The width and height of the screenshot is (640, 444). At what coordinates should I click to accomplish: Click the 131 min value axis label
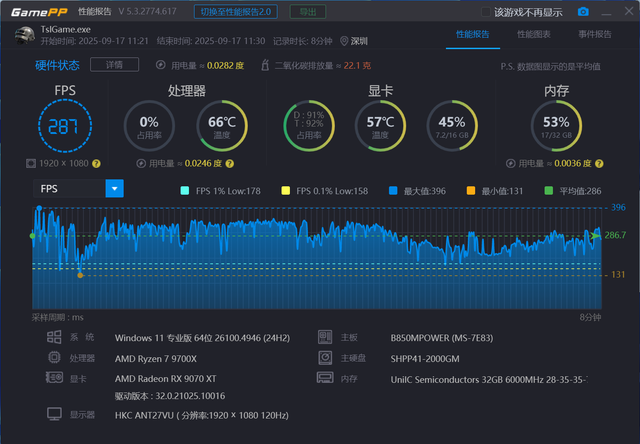coord(618,275)
